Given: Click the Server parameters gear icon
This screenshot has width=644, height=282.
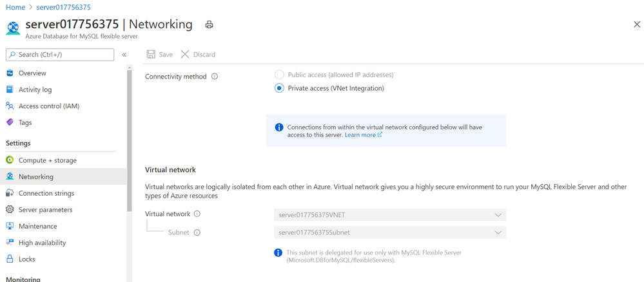Looking at the screenshot, I should coord(10,210).
